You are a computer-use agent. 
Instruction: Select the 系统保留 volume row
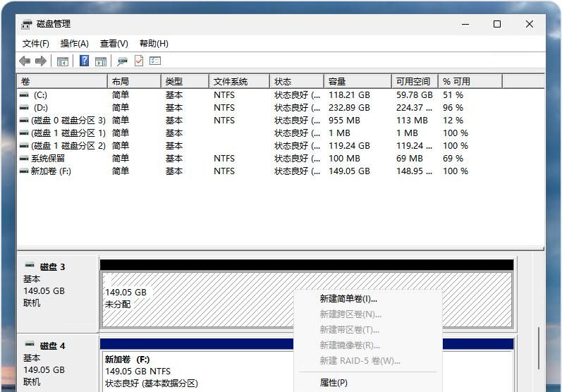tap(280, 159)
